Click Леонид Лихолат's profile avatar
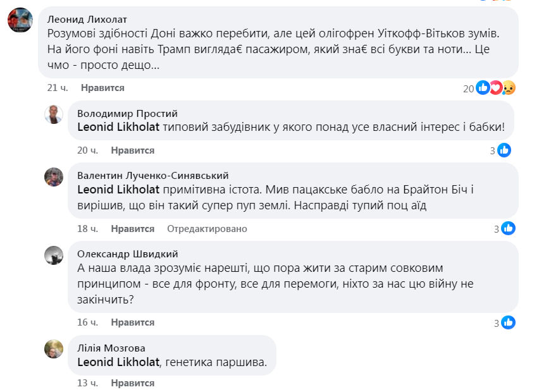The height and width of the screenshot is (392, 551). point(20,21)
